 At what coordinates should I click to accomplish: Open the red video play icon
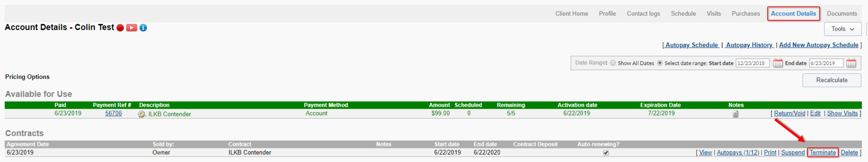click(x=132, y=28)
